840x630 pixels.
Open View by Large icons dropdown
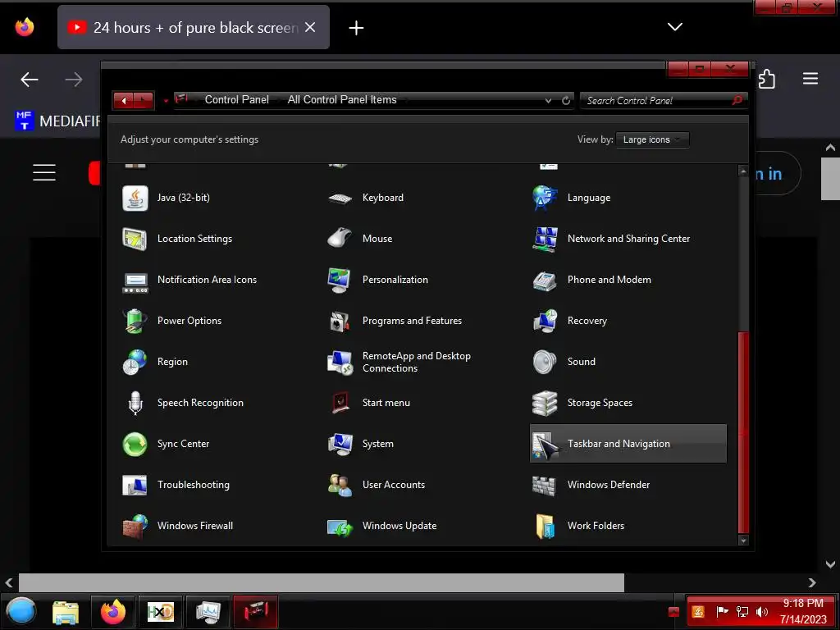(x=652, y=139)
